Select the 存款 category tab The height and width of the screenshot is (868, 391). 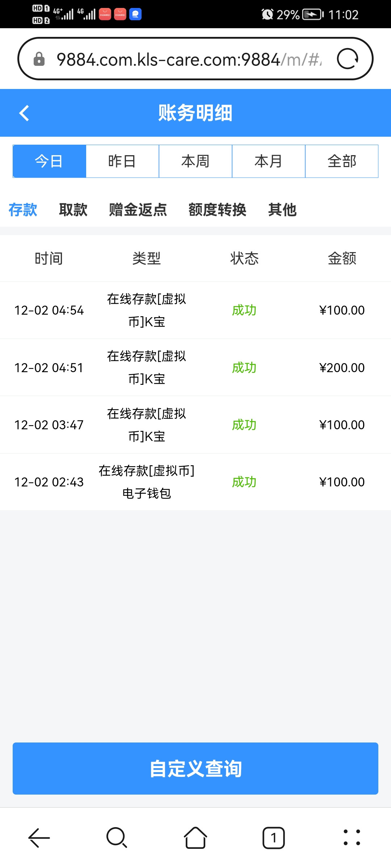point(23,210)
